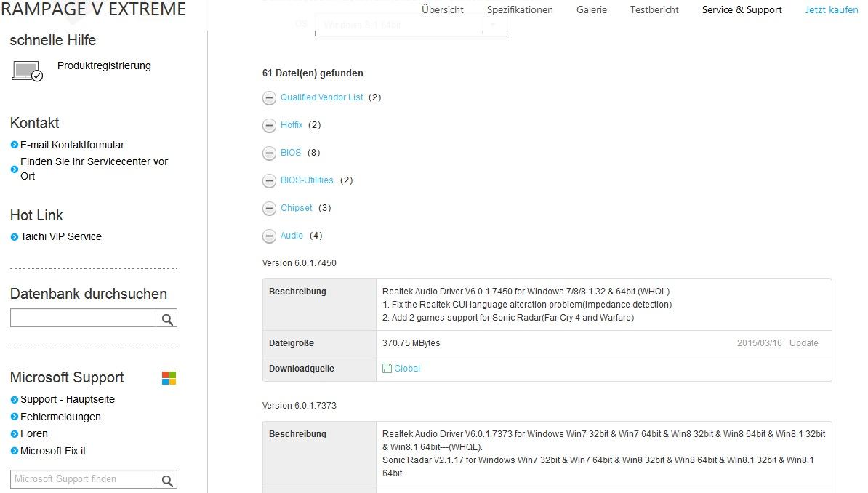
Task: Open the OS selection dropdown
Action: point(411,25)
